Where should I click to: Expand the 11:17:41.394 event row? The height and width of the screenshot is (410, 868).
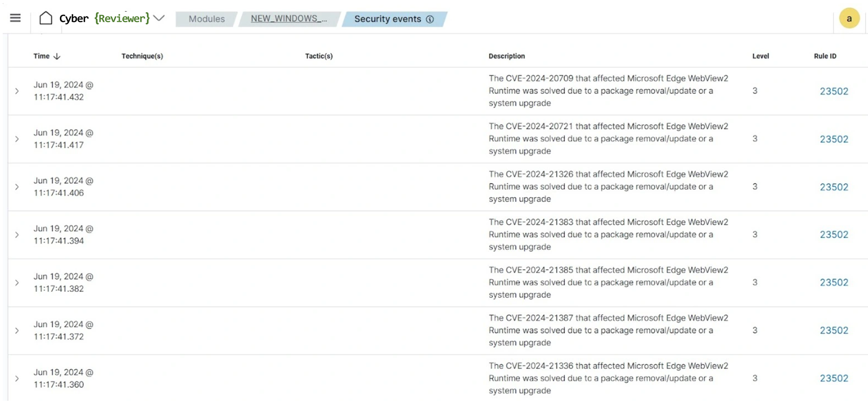[x=17, y=235]
